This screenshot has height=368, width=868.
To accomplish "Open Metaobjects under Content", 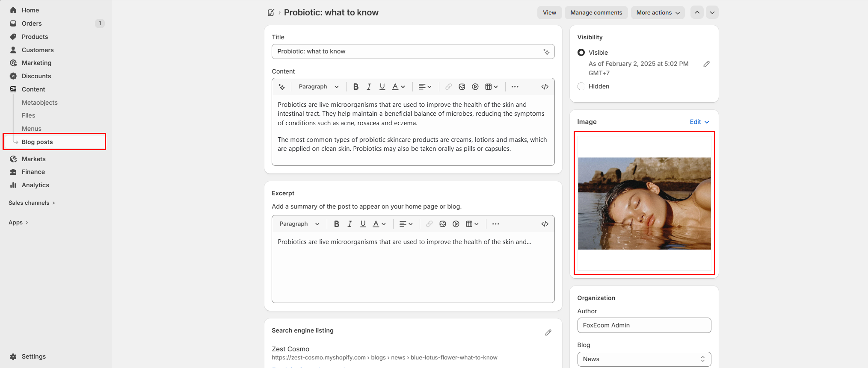I will (x=39, y=103).
